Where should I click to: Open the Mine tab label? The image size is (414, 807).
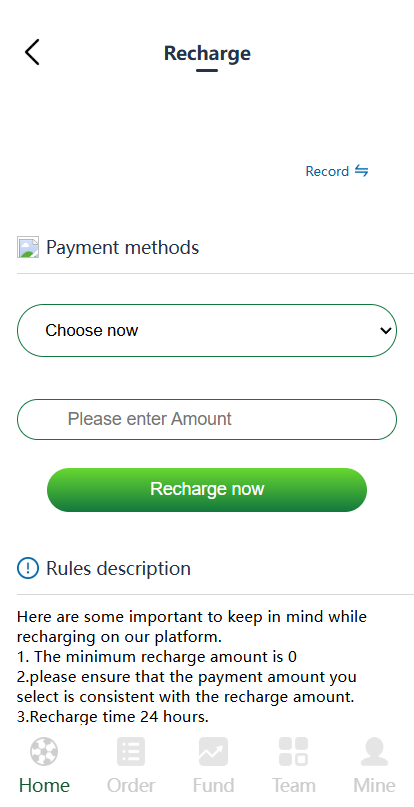pos(374,786)
